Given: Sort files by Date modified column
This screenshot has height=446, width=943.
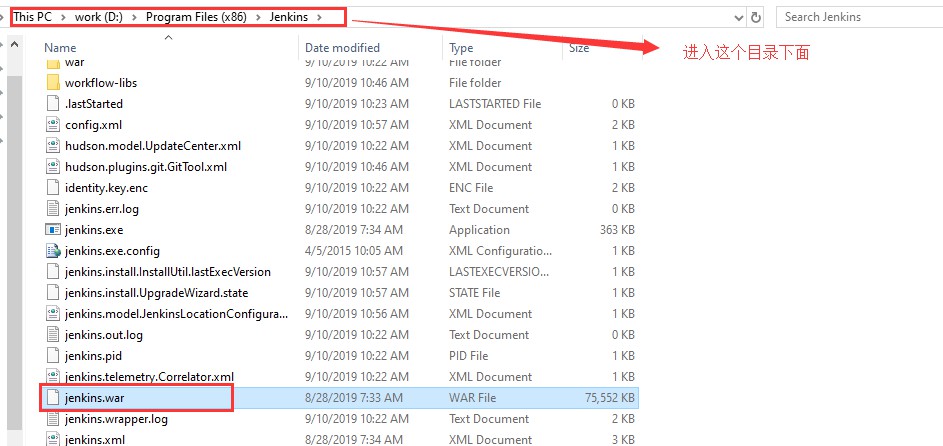Looking at the screenshot, I should (342, 48).
